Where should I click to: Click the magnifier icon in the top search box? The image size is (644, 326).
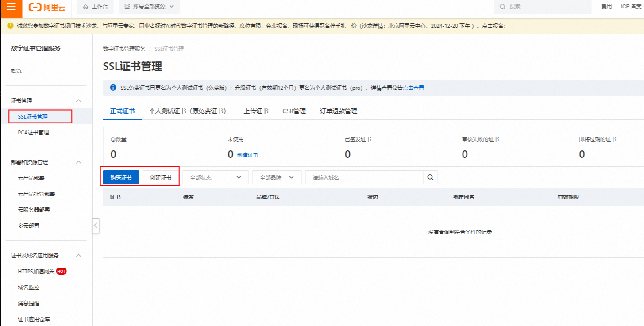tap(502, 7)
